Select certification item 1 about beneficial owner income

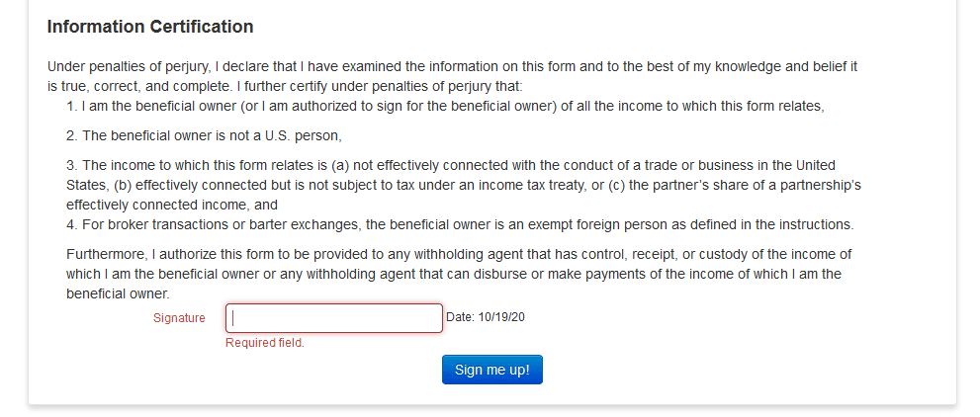pyautogui.click(x=446, y=106)
